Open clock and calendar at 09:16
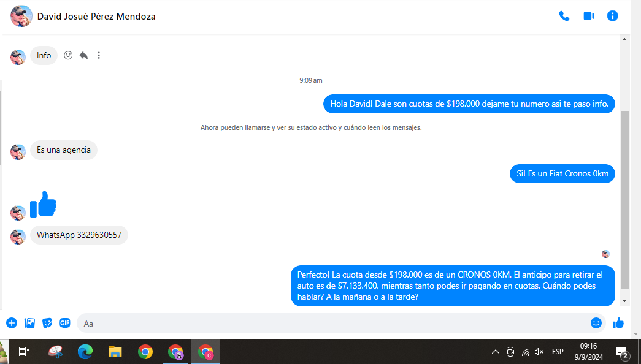The image size is (641, 364). click(589, 351)
